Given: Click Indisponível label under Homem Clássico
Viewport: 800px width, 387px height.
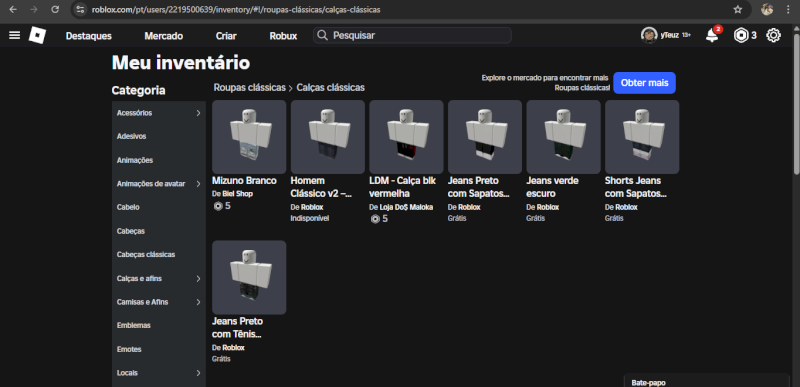Looking at the screenshot, I should pyautogui.click(x=310, y=218).
